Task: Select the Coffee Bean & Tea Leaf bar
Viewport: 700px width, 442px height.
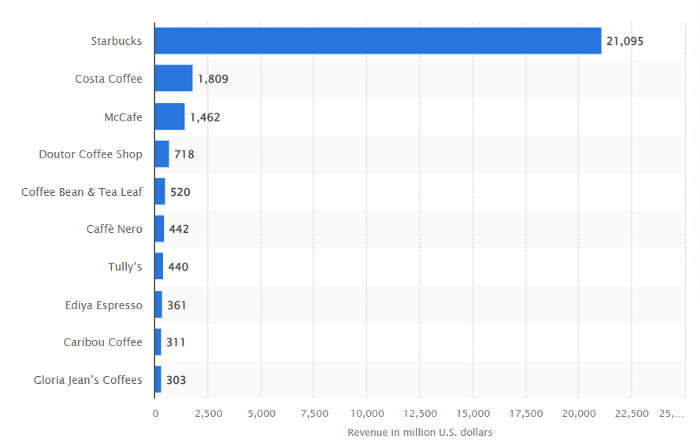Action: click(x=160, y=192)
